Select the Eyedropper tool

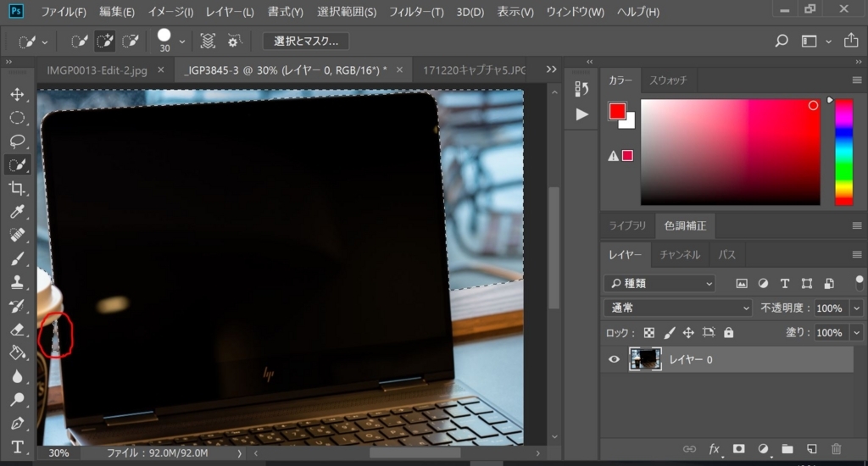pyautogui.click(x=17, y=212)
